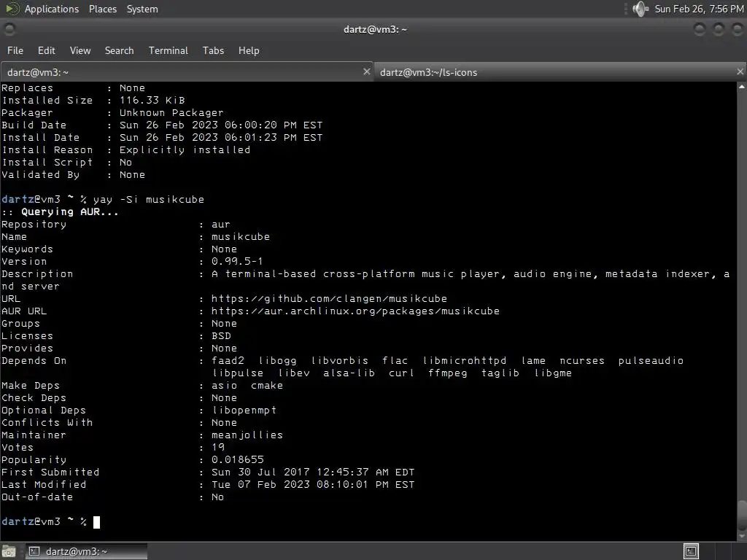Click the 'Explicitly installed' text

(185, 150)
